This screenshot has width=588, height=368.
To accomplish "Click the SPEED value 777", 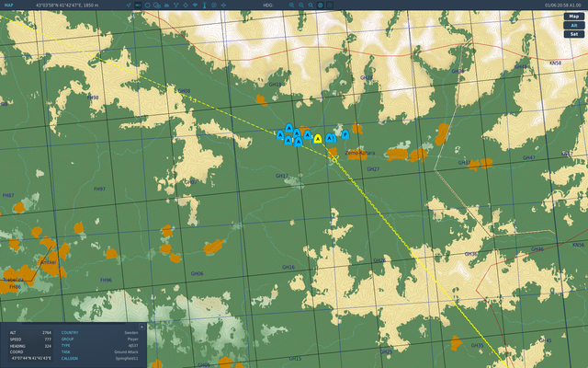I will click(x=48, y=339).
